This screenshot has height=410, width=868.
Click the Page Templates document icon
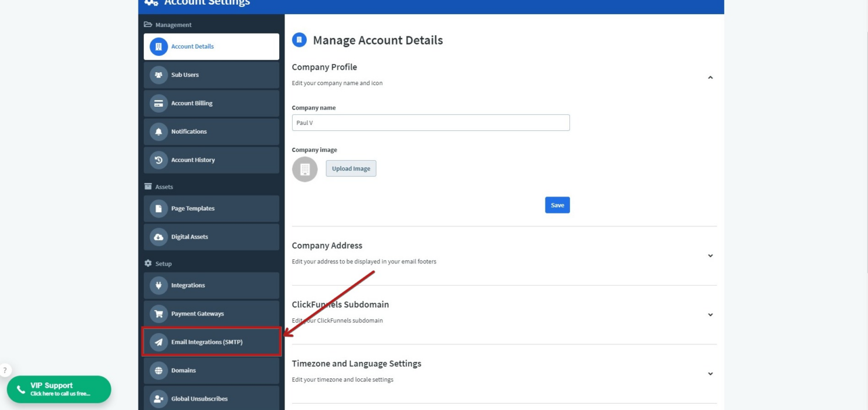(158, 208)
